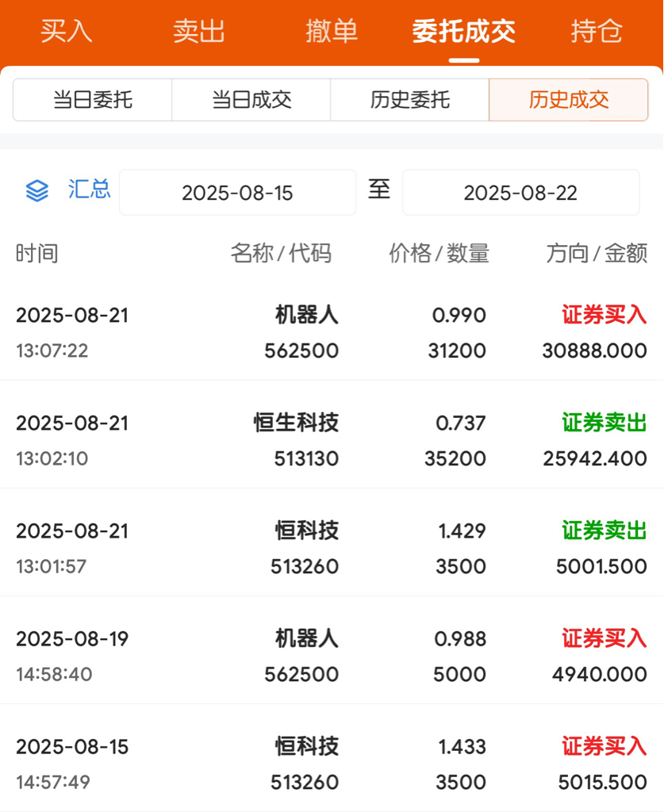The height and width of the screenshot is (812, 664).
Task: Click the time 13:01:57
Action: (x=51, y=566)
